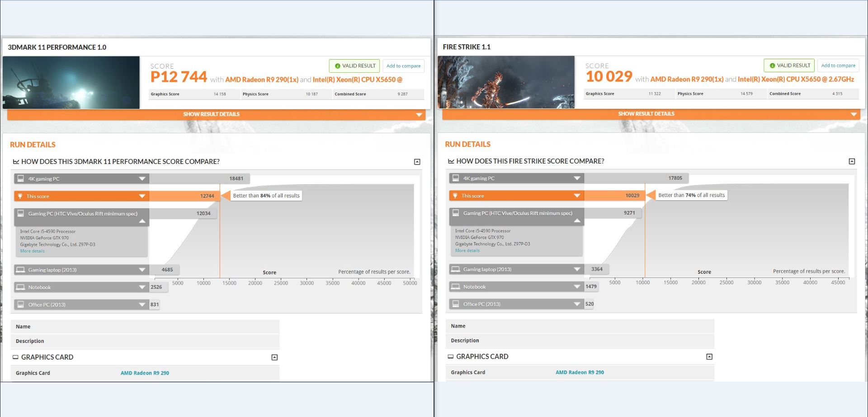Screen dimensions: 868x417
Task: Click the 'Better than 84% of all results' label
Action: [266, 196]
